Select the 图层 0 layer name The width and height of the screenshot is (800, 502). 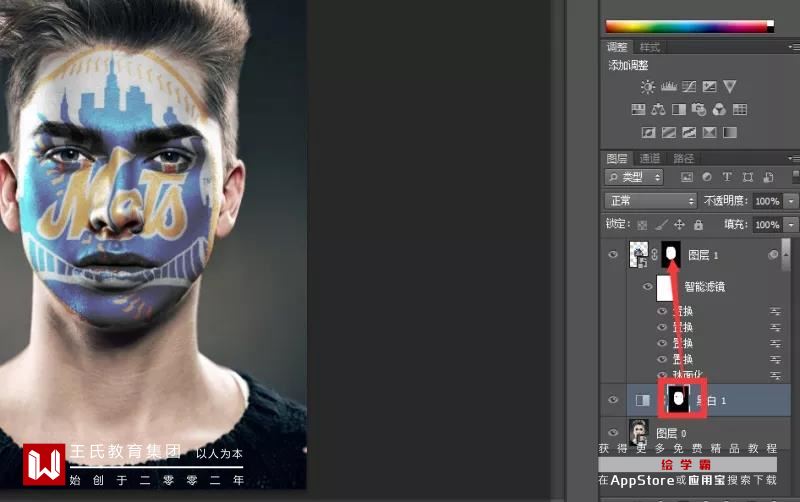[671, 434]
